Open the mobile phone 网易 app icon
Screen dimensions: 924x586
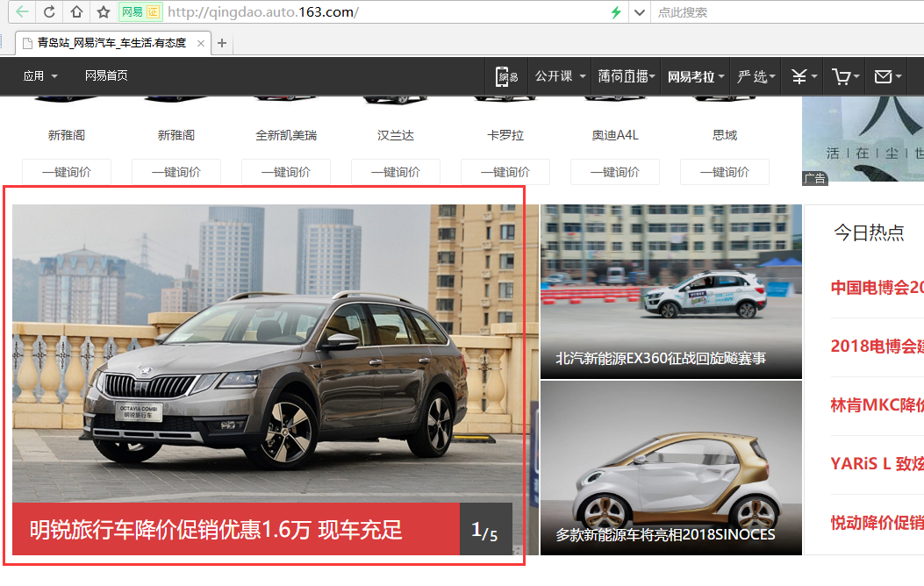[x=506, y=76]
